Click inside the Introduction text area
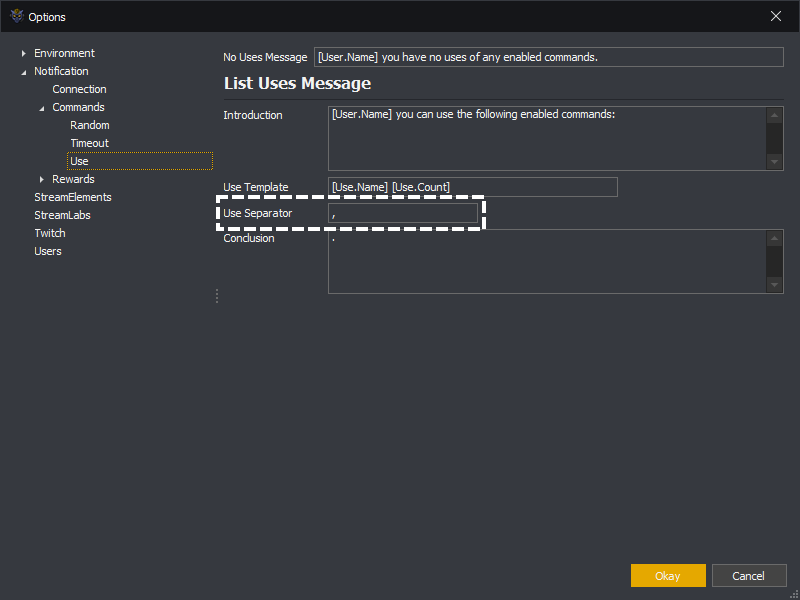The width and height of the screenshot is (800, 600). click(547, 138)
